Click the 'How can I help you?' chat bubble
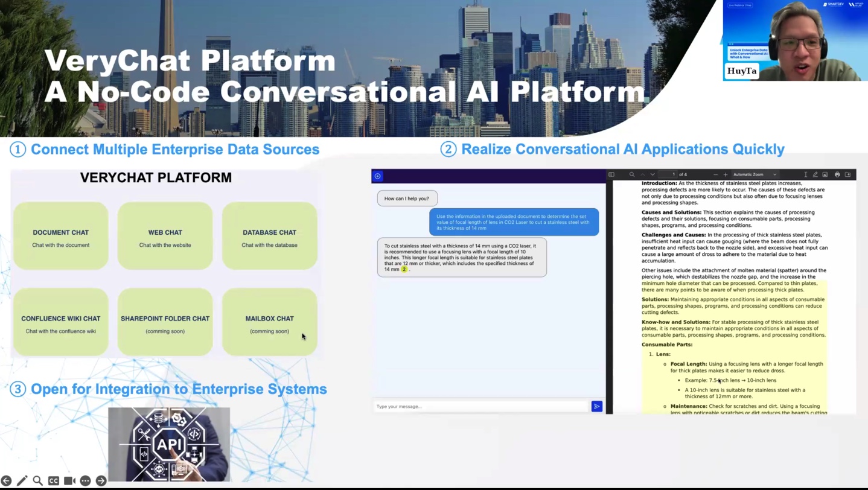This screenshot has width=868, height=490. point(407,199)
